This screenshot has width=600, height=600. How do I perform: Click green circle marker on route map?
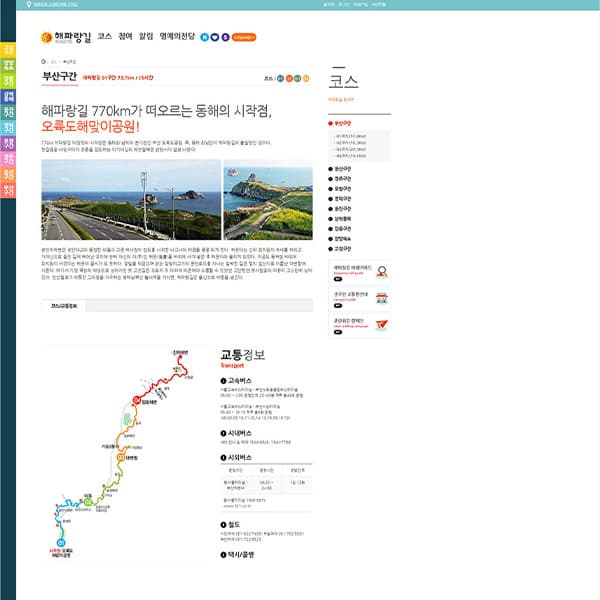click(88, 502)
